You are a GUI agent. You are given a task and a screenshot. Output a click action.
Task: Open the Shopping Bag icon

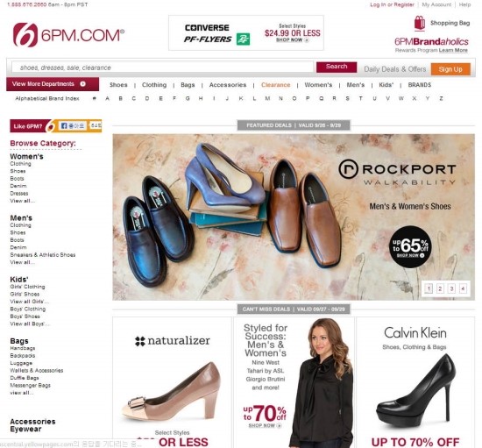(420, 23)
